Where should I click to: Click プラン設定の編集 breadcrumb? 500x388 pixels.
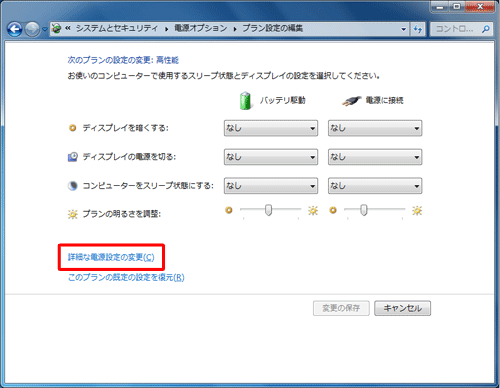click(272, 28)
